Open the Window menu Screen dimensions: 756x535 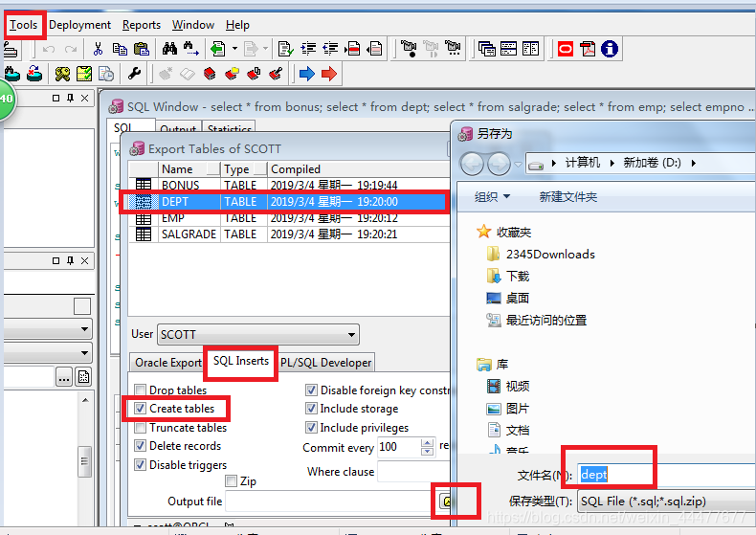pos(193,25)
